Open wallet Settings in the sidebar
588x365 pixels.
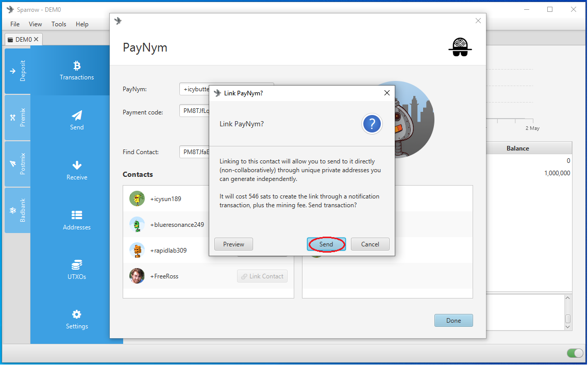click(x=76, y=319)
